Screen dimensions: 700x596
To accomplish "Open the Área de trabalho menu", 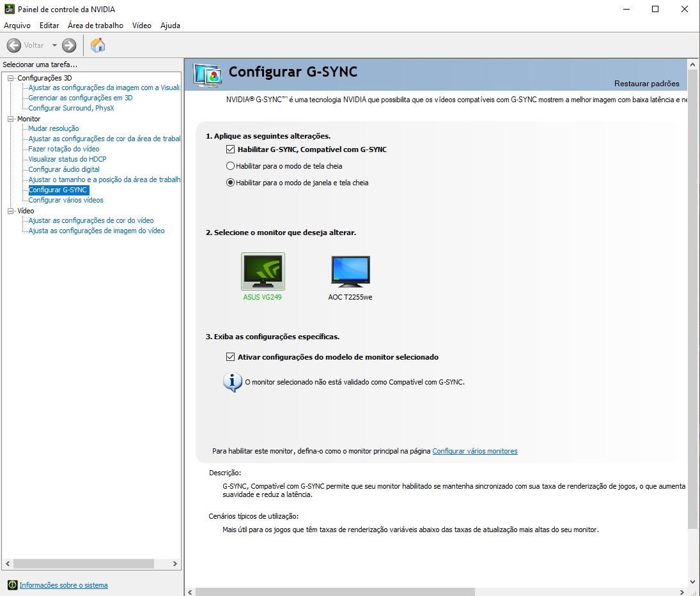I will (95, 26).
